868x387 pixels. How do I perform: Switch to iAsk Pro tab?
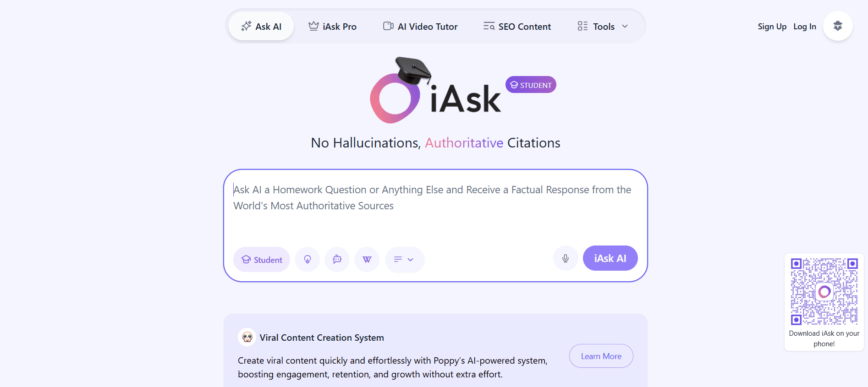coord(333,27)
